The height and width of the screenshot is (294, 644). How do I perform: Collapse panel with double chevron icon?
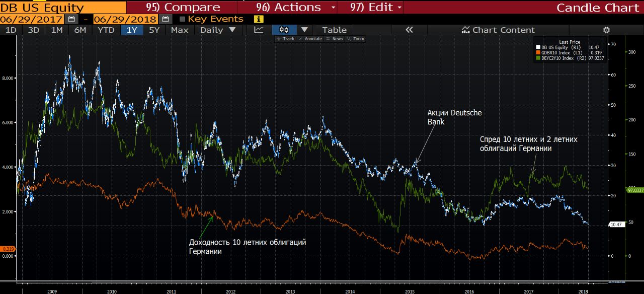pos(409,30)
